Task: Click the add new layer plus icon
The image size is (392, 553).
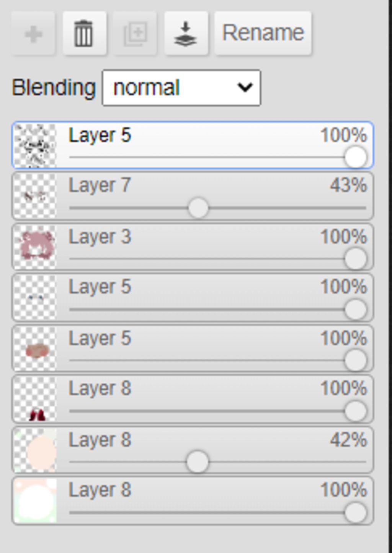Action: (33, 34)
